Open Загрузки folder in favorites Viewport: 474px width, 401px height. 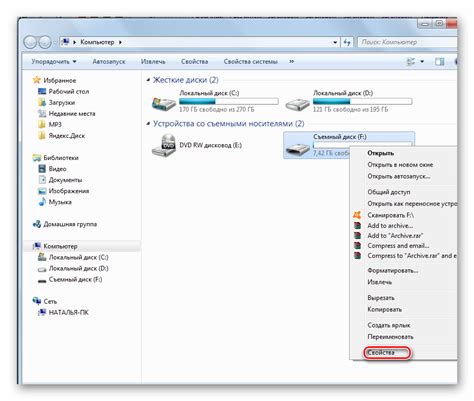tap(56, 102)
